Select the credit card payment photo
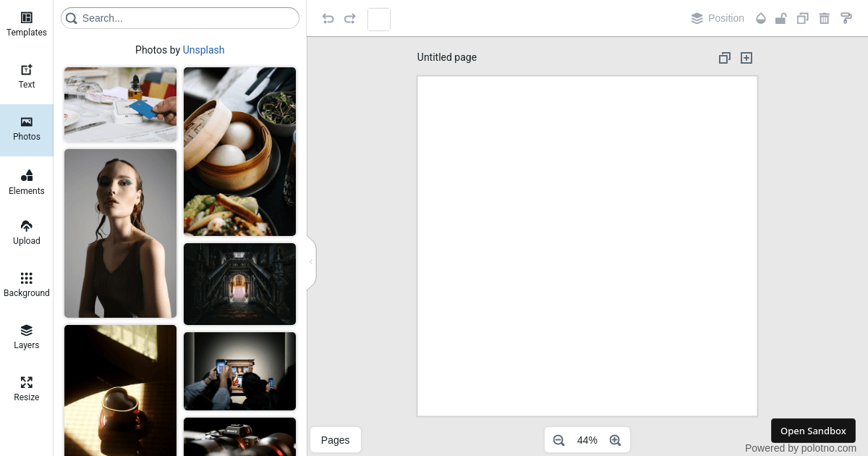 coord(121,105)
